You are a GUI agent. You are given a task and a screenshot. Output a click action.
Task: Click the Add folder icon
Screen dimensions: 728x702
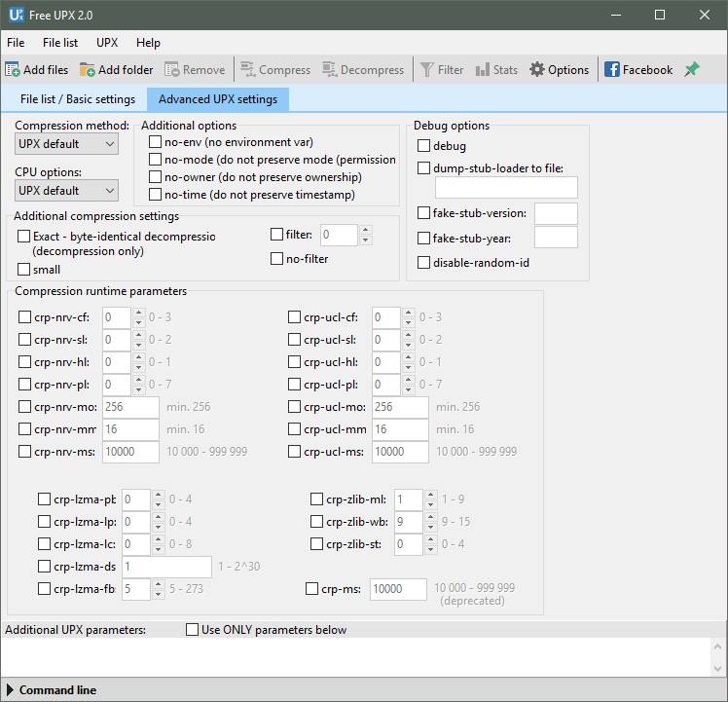(88, 70)
